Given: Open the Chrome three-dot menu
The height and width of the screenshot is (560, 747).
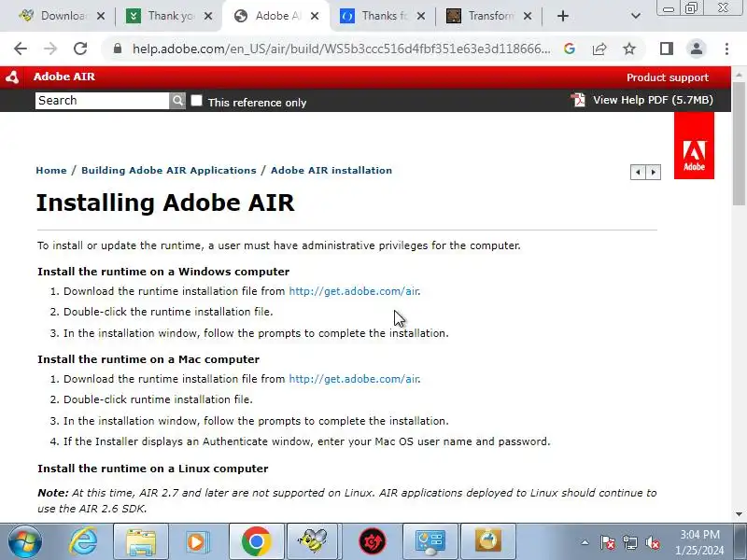Looking at the screenshot, I should click(726, 49).
